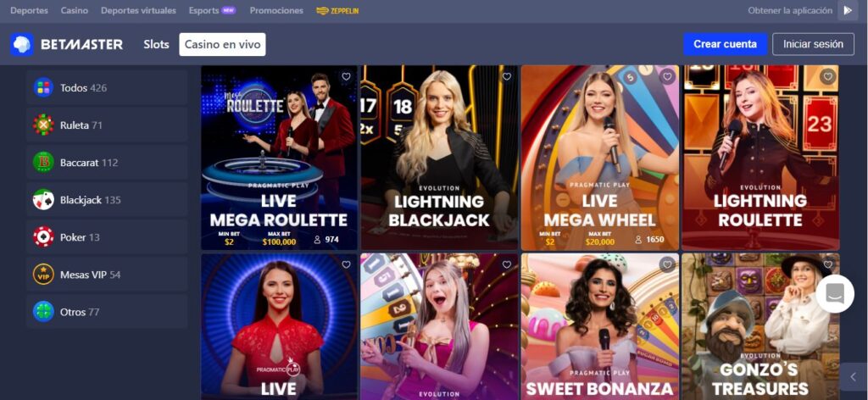Open the Ruleta category icon
The height and width of the screenshot is (400, 868).
click(43, 125)
